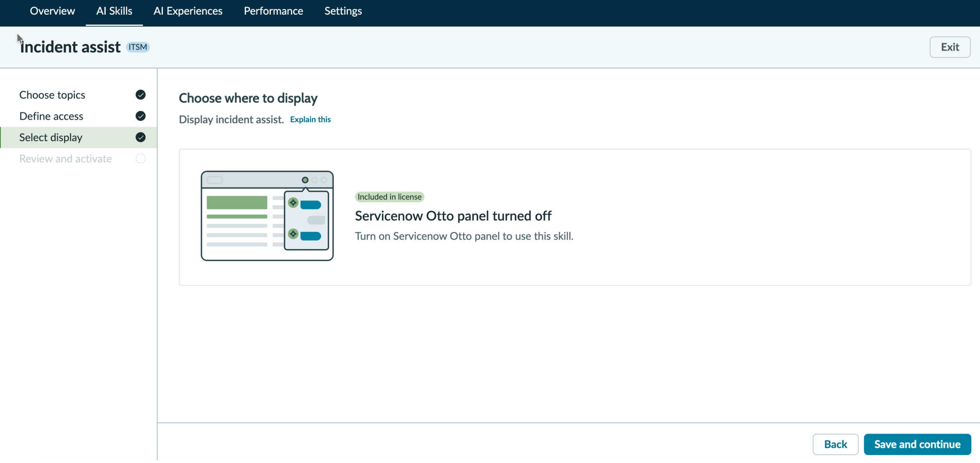Click the ITSM badge next to the title

(138, 47)
